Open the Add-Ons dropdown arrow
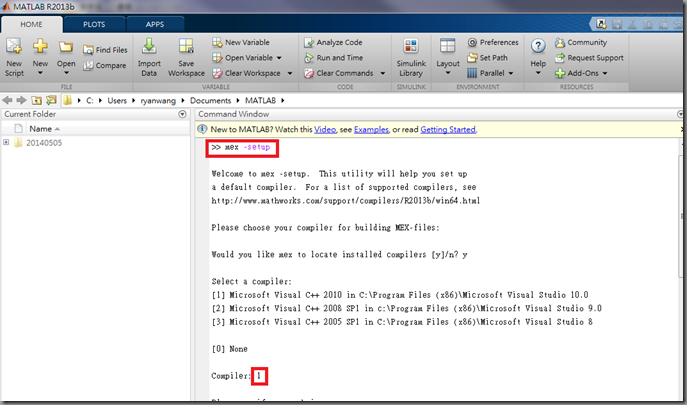This screenshot has height=405, width=687. [x=605, y=73]
